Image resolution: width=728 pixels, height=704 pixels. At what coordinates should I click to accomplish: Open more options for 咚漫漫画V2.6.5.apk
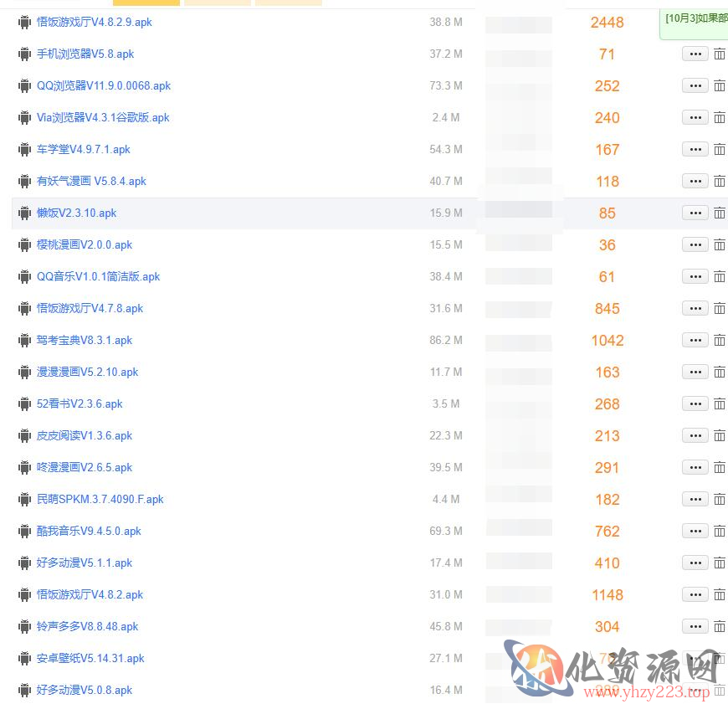[695, 468]
